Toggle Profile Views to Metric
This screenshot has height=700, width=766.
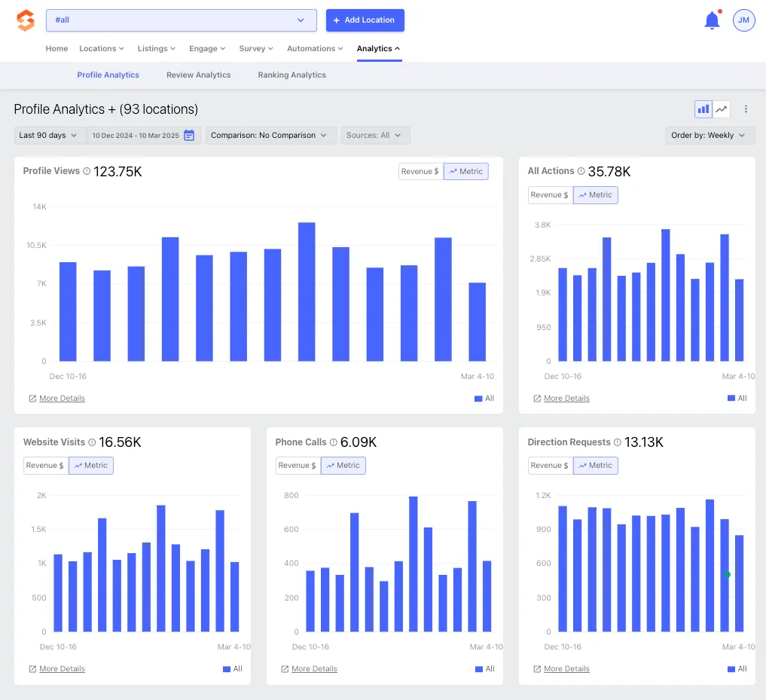466,172
